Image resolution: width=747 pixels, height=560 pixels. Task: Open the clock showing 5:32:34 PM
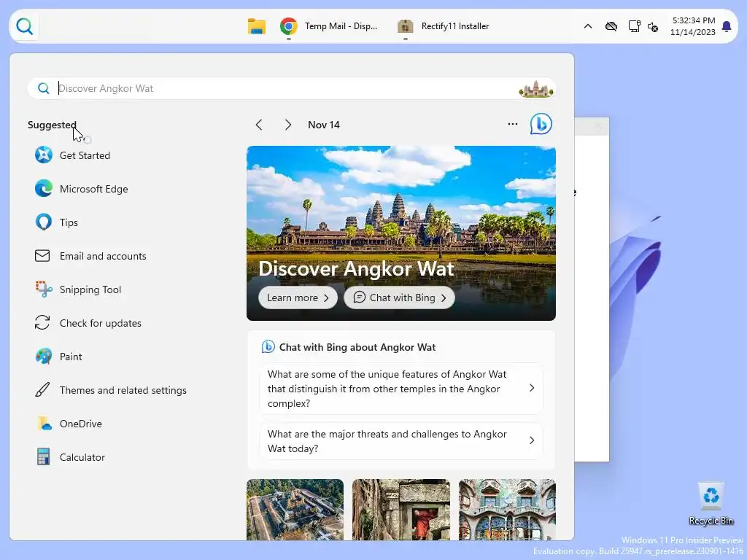click(x=693, y=26)
